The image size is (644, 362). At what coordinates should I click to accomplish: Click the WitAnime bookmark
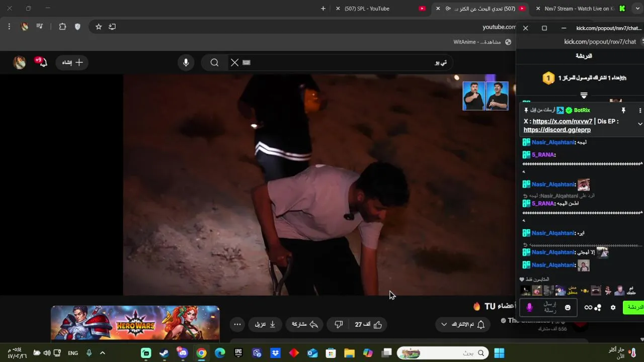coord(482,42)
